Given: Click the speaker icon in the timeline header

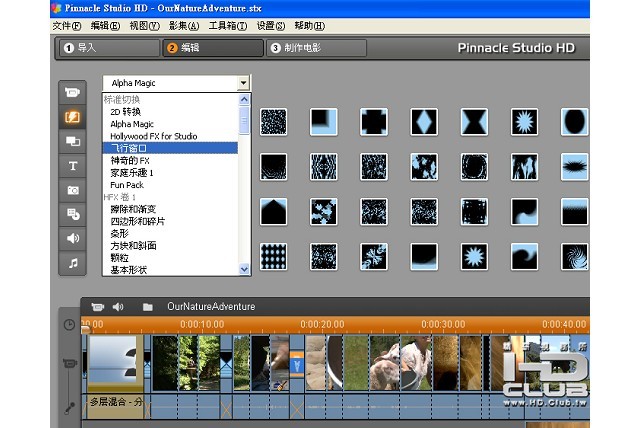Looking at the screenshot, I should point(118,307).
